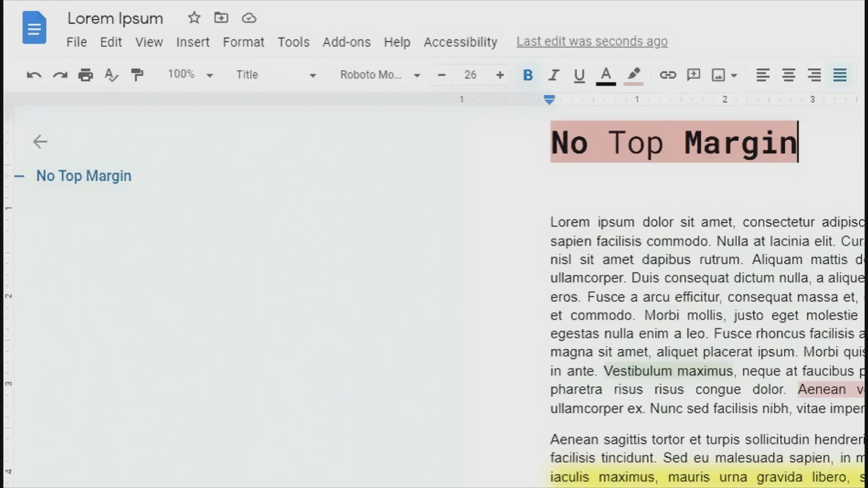The width and height of the screenshot is (868, 488).
Task: Open the Insert menu
Action: [x=193, y=42]
